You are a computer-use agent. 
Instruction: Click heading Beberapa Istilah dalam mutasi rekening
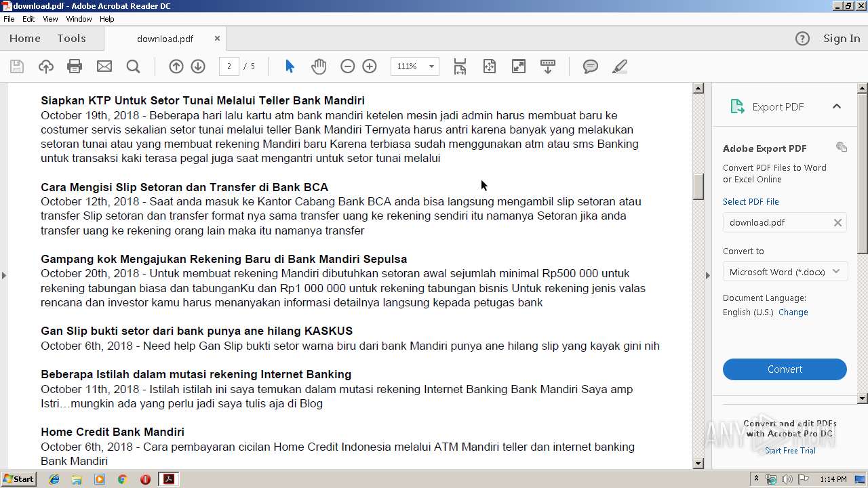196,374
